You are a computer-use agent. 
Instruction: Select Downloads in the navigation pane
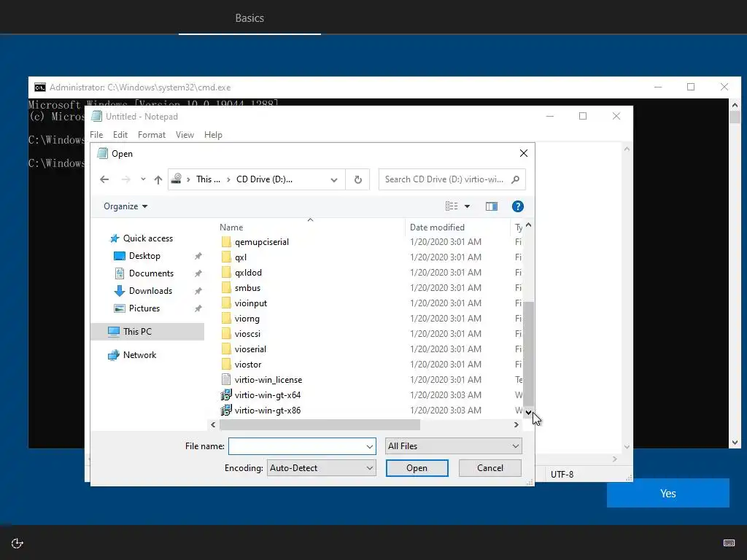point(150,291)
